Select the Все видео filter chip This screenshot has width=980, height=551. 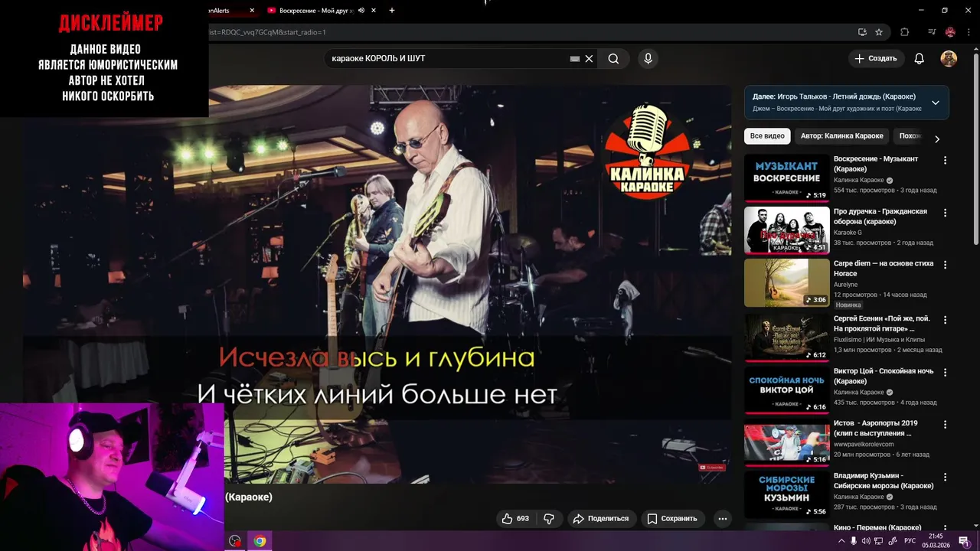pos(767,136)
